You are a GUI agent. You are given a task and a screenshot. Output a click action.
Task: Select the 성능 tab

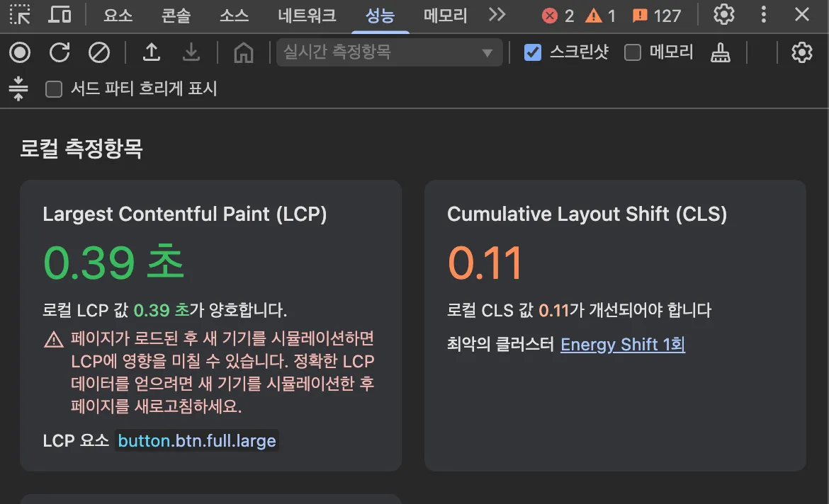coord(380,16)
